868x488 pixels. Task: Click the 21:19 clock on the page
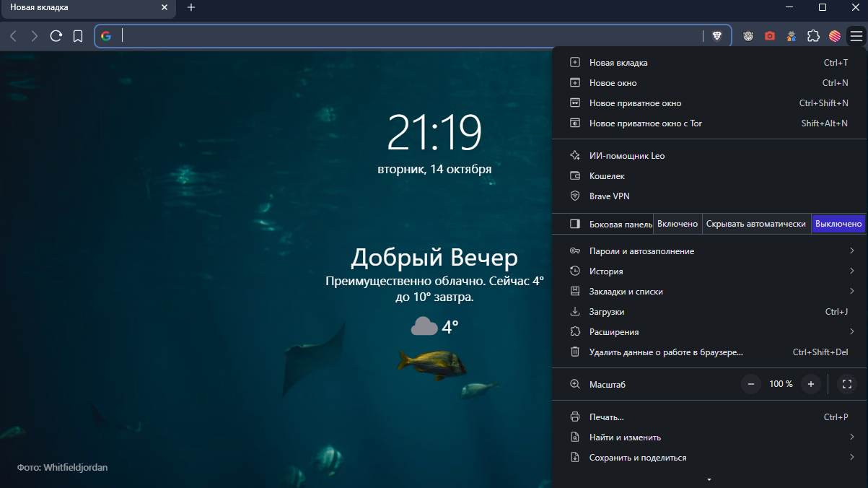coord(434,134)
